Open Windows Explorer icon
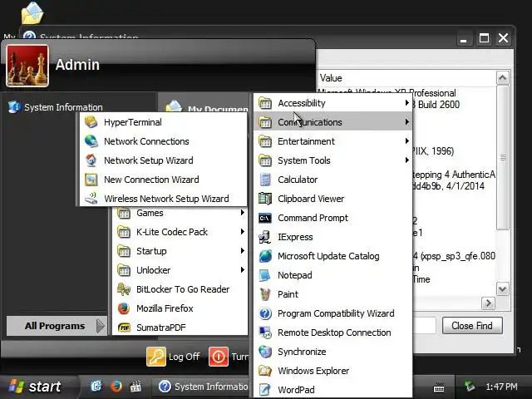This screenshot has height=399, width=532. [x=265, y=371]
